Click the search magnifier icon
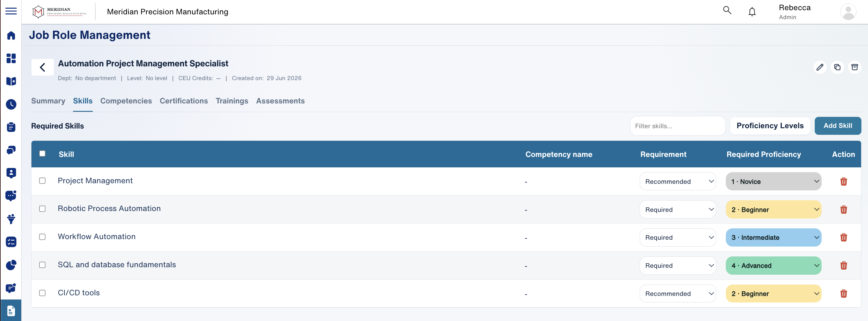Viewport: 868px width, 321px height. coord(727,10)
